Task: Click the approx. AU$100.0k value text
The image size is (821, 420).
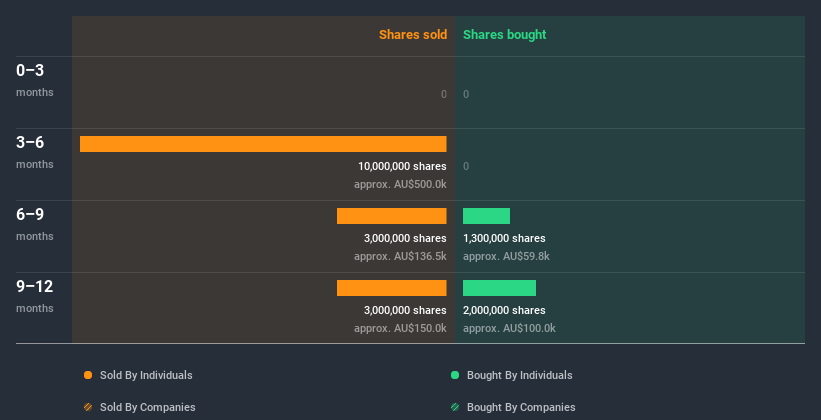Action: [x=509, y=328]
